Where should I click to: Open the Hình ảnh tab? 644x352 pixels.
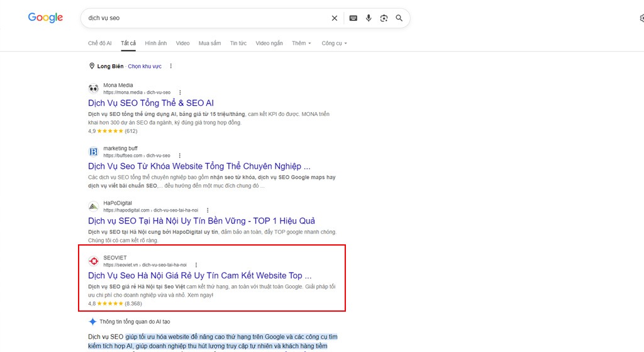pyautogui.click(x=156, y=43)
